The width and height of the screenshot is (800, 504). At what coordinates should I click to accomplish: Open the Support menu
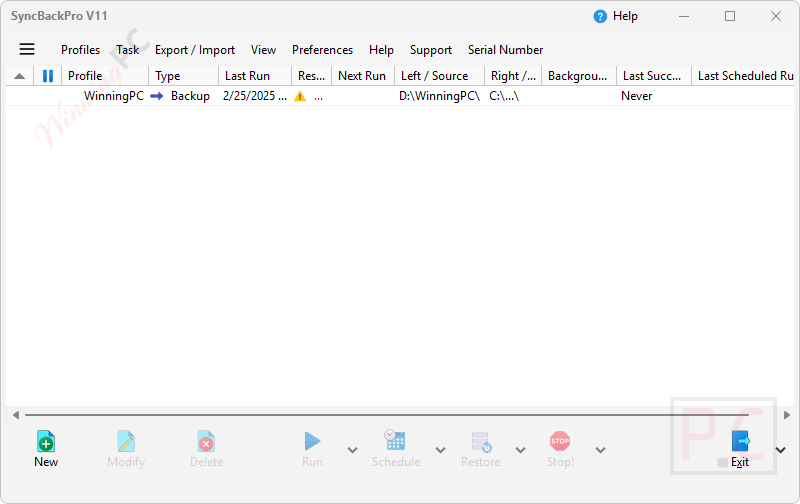[431, 49]
